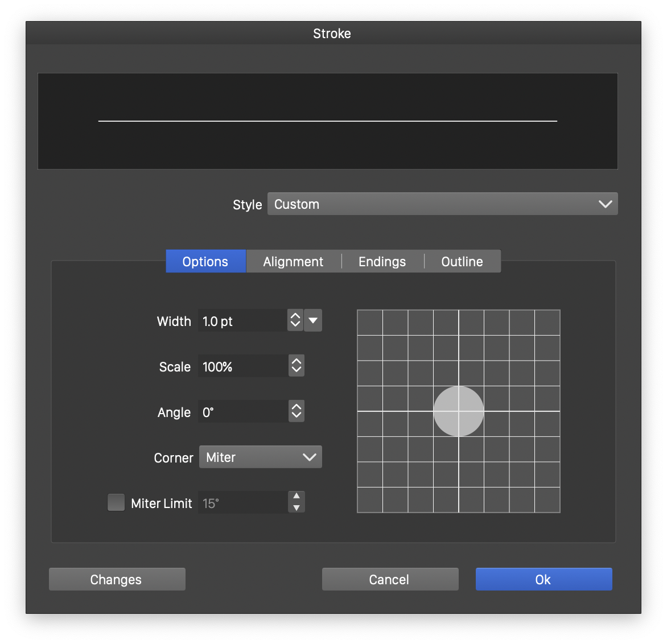This screenshot has height=644, width=667.
Task: Increase Miter Limit with up arrow
Action: pyautogui.click(x=297, y=497)
